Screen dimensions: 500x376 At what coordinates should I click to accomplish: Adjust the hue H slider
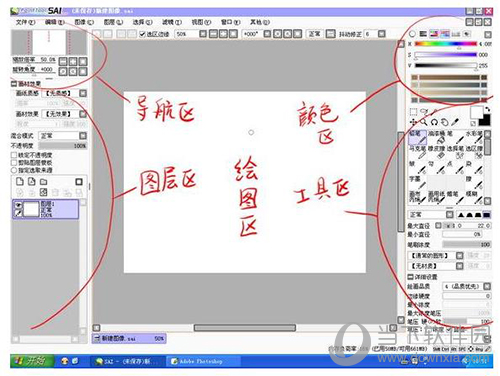tap(446, 44)
